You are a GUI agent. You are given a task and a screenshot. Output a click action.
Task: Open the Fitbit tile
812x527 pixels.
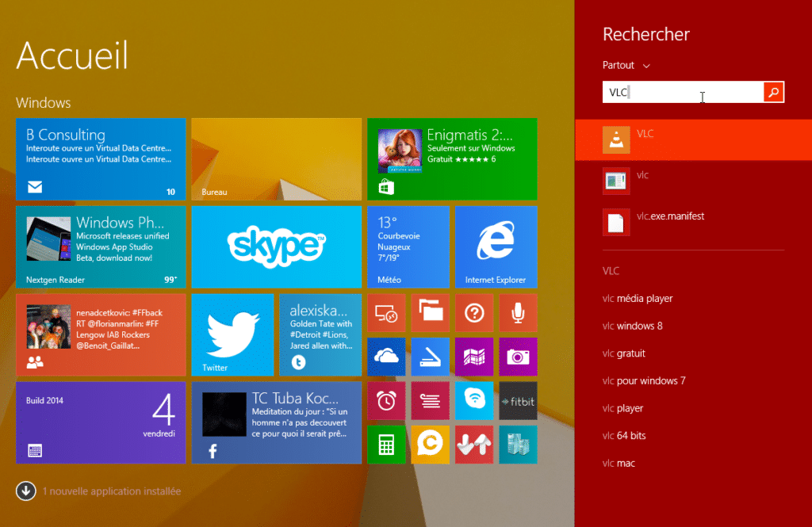coord(519,401)
